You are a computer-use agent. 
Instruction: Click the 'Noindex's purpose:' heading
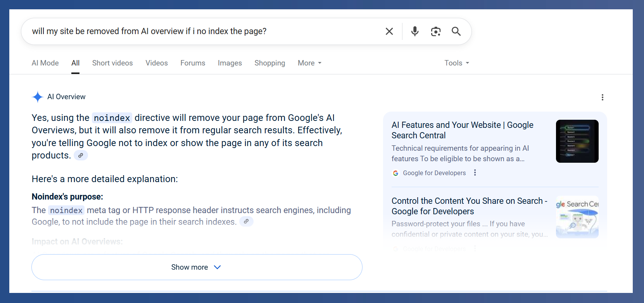click(x=67, y=197)
